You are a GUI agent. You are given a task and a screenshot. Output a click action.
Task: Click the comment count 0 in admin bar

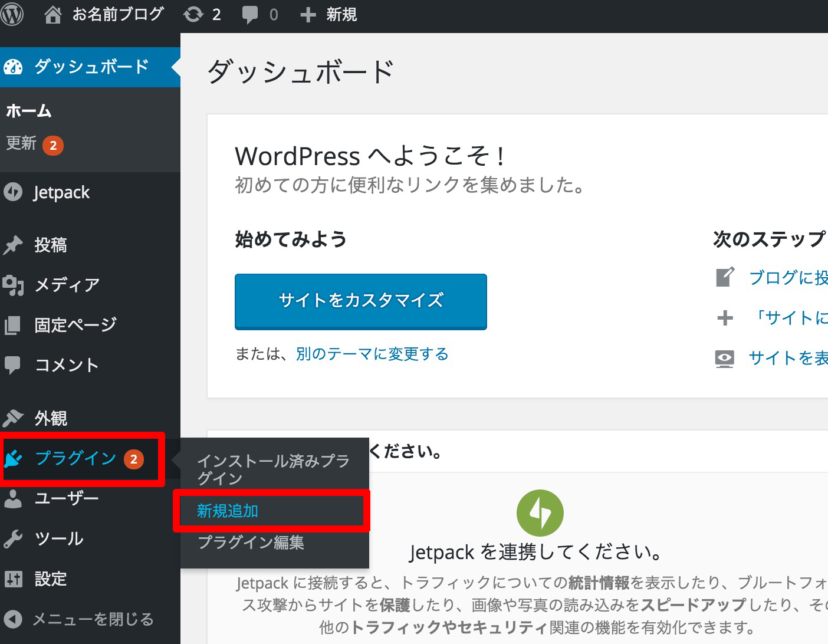[x=274, y=15]
